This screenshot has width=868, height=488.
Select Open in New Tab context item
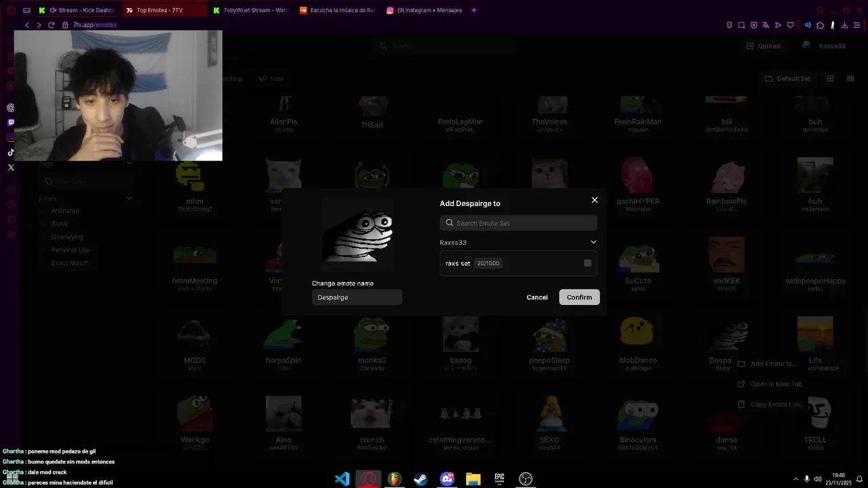[770, 384]
